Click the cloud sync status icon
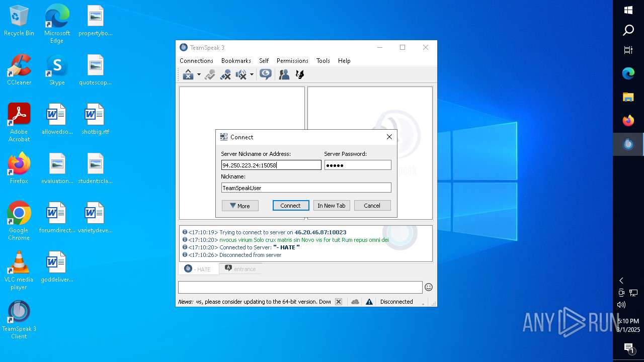Screen dimensions: 644x362 click(355, 302)
